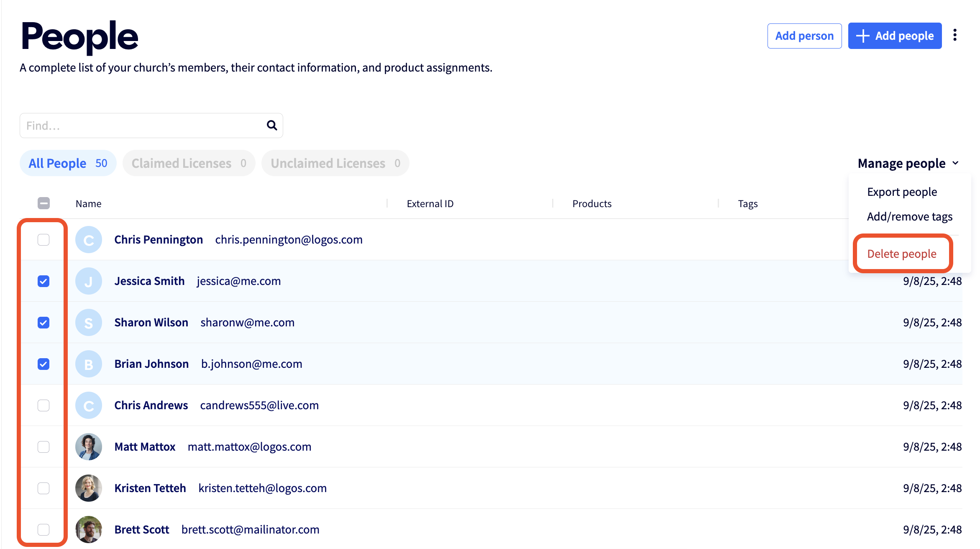Toggle the select-all header checkbox

(43, 203)
